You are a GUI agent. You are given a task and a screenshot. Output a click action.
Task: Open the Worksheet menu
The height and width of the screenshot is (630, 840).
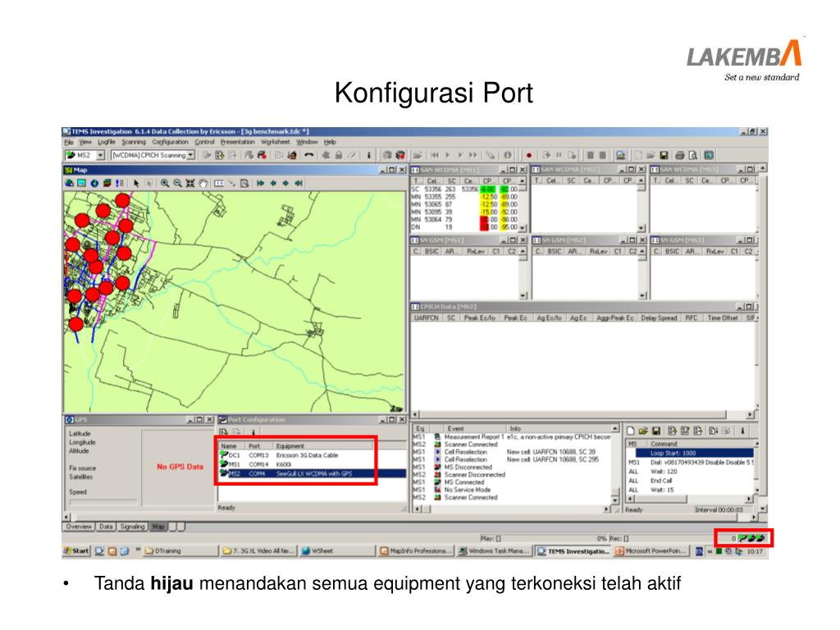tap(276, 142)
